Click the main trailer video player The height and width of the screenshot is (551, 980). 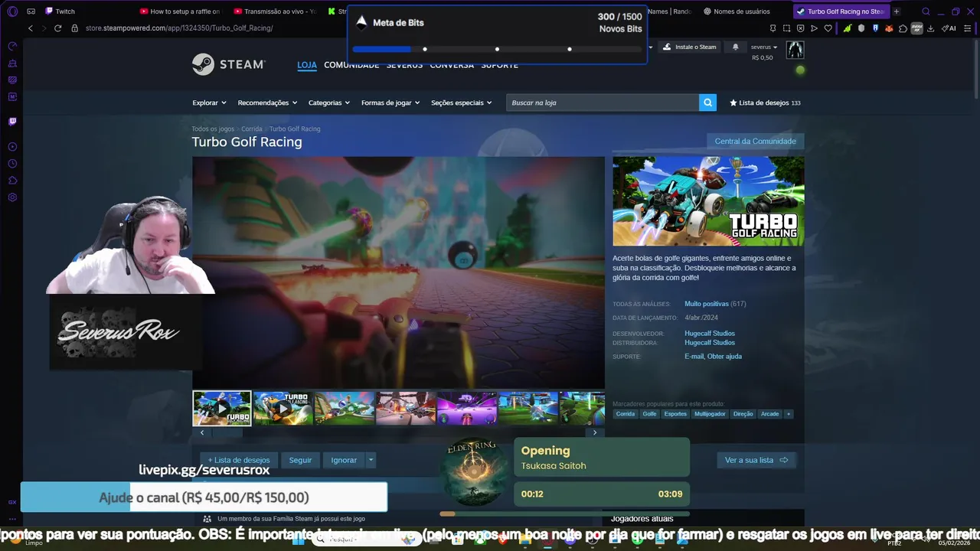(x=398, y=272)
